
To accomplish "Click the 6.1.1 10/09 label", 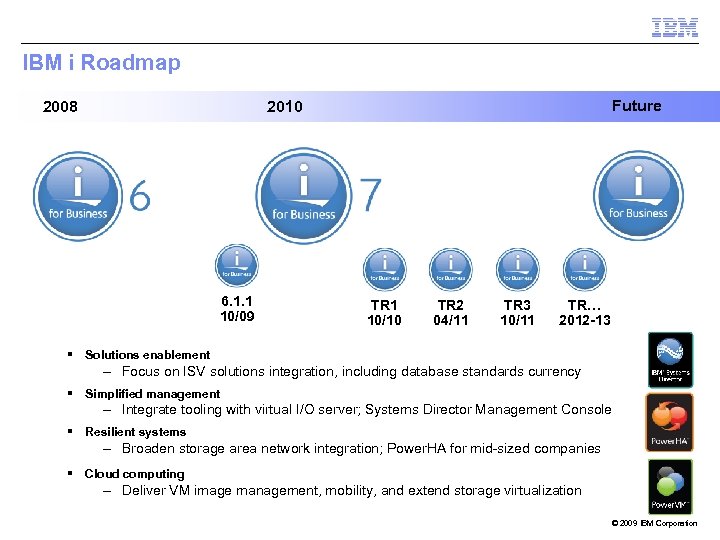I will [237, 309].
